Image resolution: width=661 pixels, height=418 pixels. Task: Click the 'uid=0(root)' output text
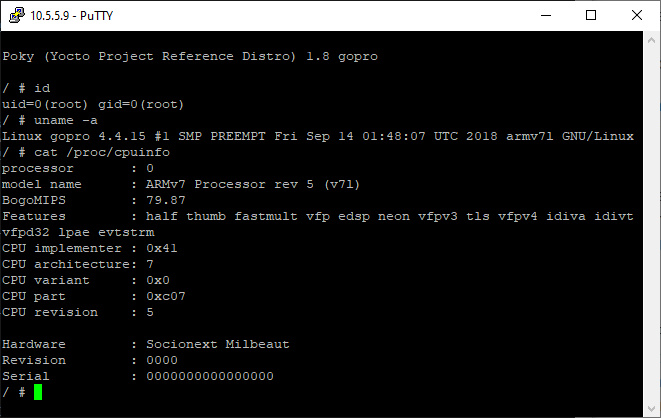tap(45, 104)
